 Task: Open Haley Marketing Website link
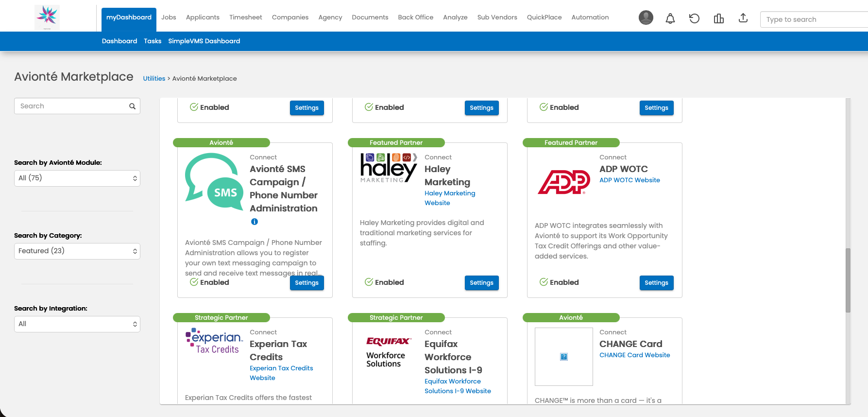pos(450,198)
